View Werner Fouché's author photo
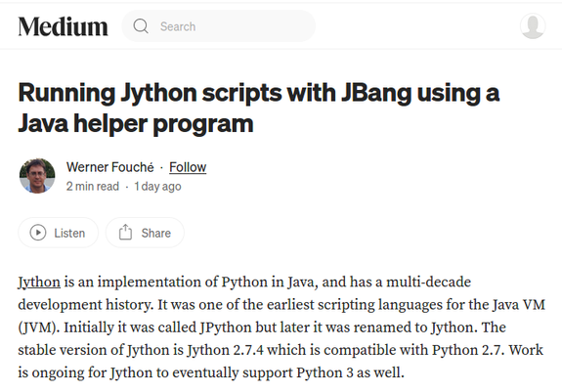Screen dimensions: 562x392 pyautogui.click(x=37, y=176)
